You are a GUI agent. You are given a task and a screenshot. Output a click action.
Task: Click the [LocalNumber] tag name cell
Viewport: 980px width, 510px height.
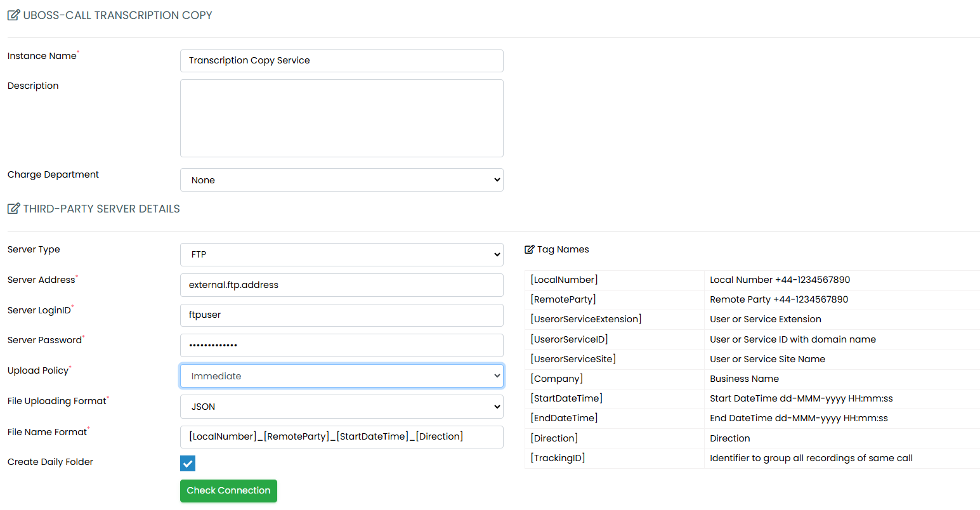click(x=615, y=280)
